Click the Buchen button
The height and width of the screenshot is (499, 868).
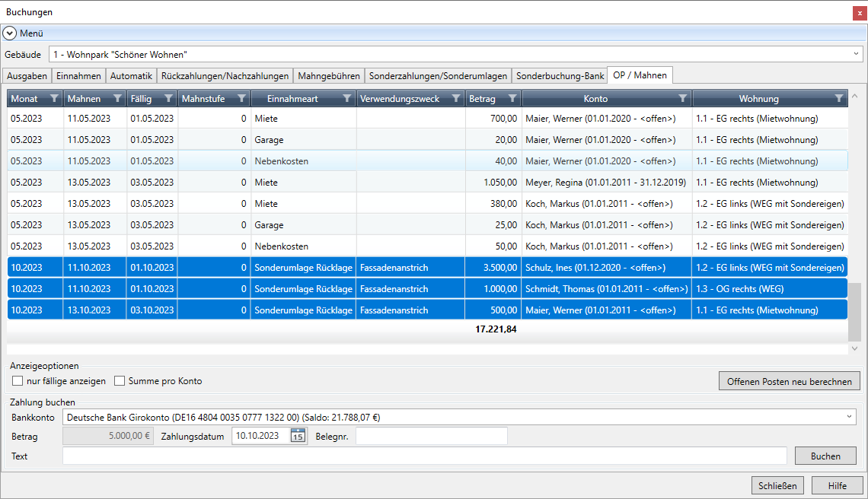tap(825, 456)
